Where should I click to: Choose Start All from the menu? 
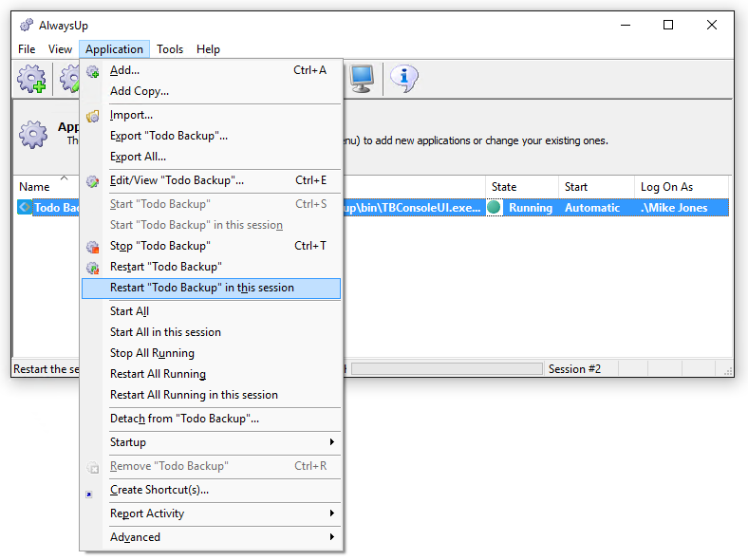[212, 311]
